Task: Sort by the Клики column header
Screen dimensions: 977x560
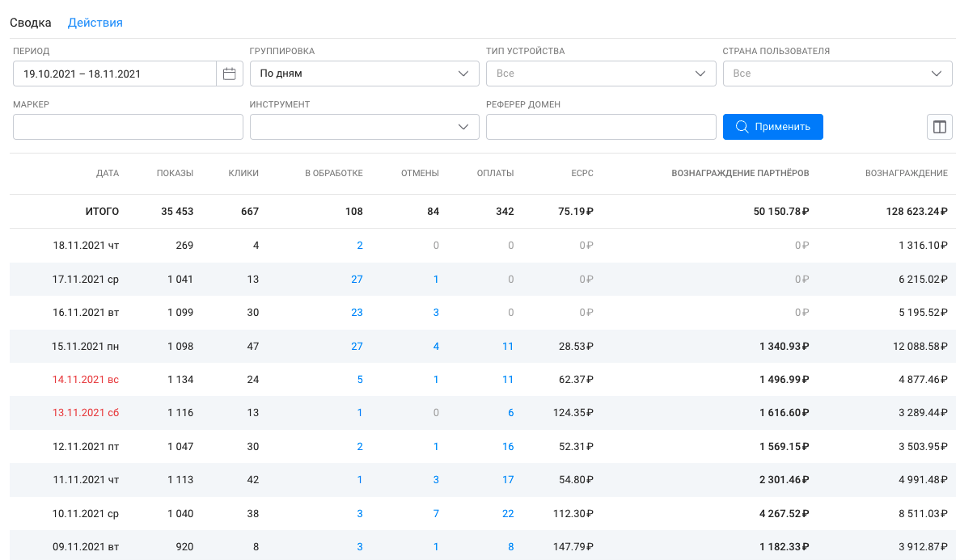Action: [x=243, y=173]
